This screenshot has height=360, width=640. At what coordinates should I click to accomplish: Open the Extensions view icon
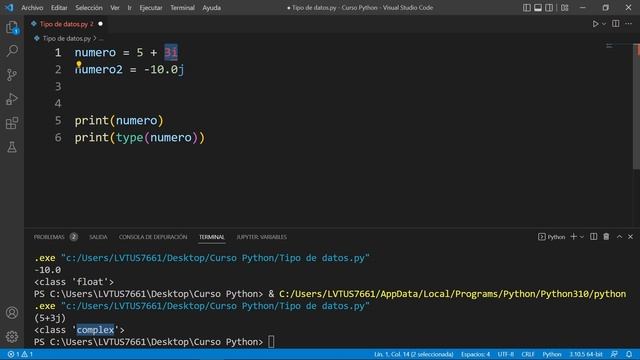12,123
